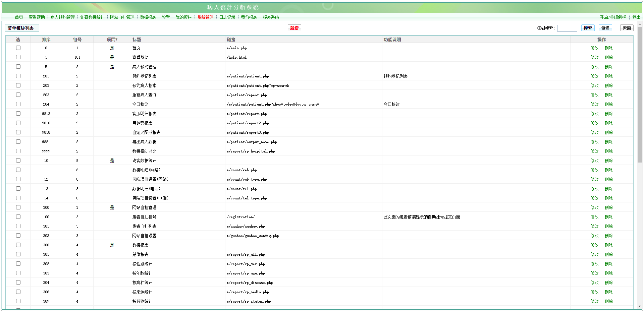Tick the checkbox for the 首页 row
Image resolution: width=644 pixels, height=312 pixels.
pos(18,48)
